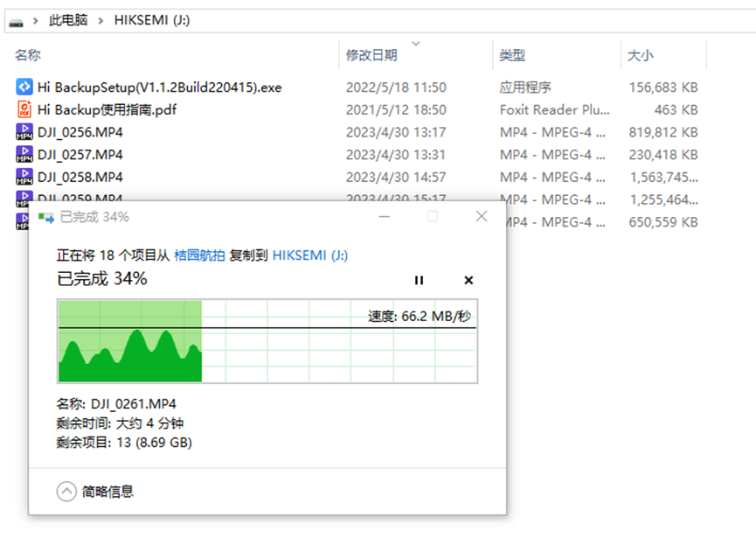The width and height of the screenshot is (756, 538).
Task: Click breadcrumb arrow before 此电脑
Action: point(36,20)
